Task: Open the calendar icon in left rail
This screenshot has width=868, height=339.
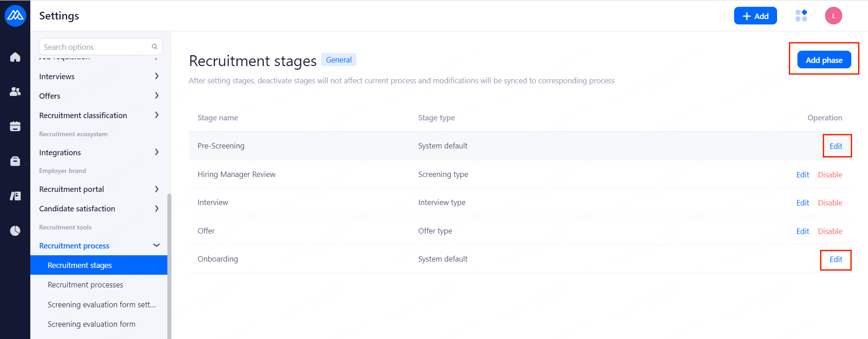Action: pyautogui.click(x=15, y=126)
